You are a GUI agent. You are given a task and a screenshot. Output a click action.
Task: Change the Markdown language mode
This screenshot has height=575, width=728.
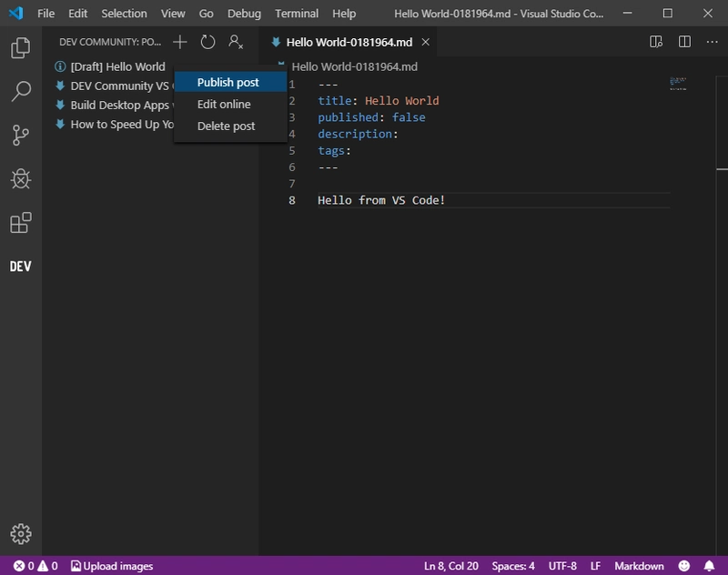(639, 566)
